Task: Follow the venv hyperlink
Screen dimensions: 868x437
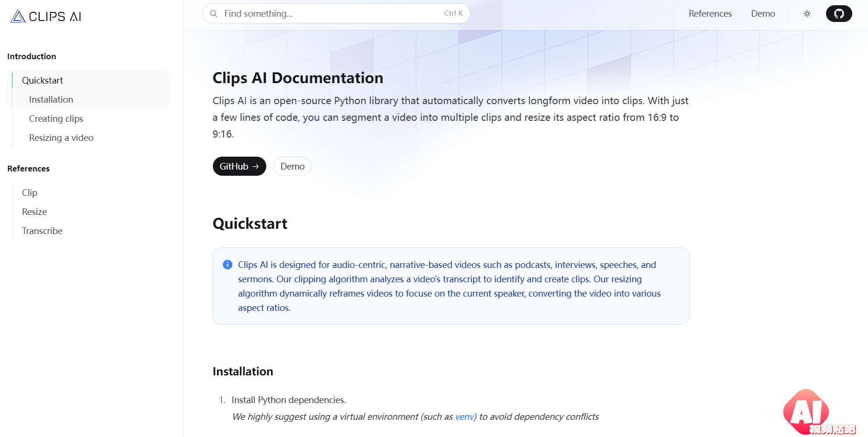Action: coord(465,416)
